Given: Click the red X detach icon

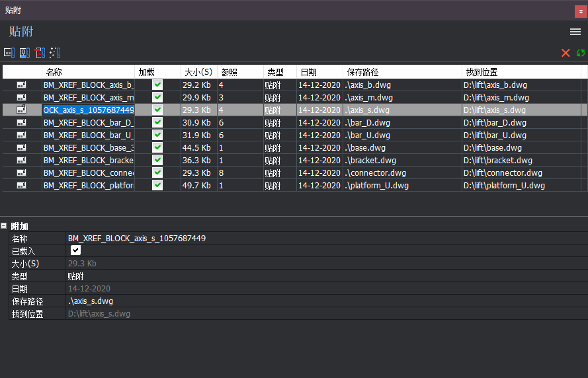Looking at the screenshot, I should point(566,53).
